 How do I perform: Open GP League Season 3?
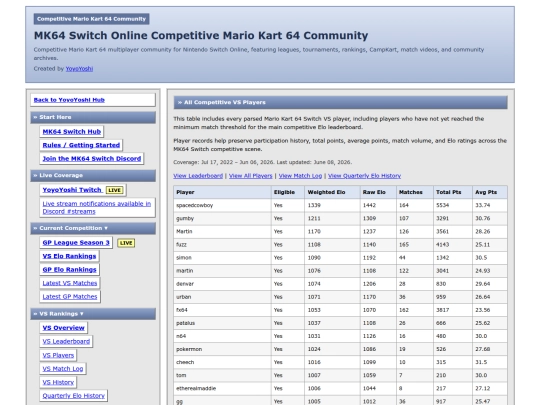[x=76, y=242]
